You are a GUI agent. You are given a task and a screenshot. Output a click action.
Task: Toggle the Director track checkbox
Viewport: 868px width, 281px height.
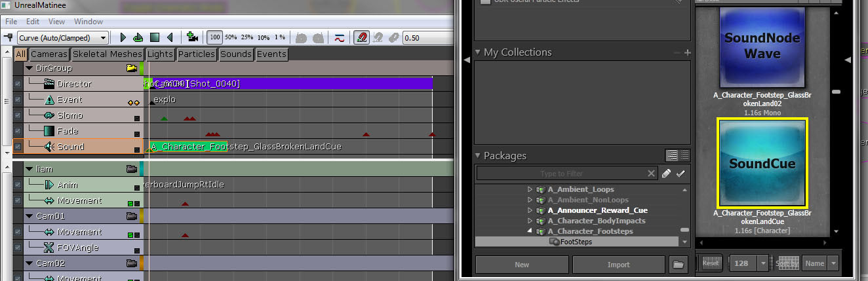[x=18, y=84]
